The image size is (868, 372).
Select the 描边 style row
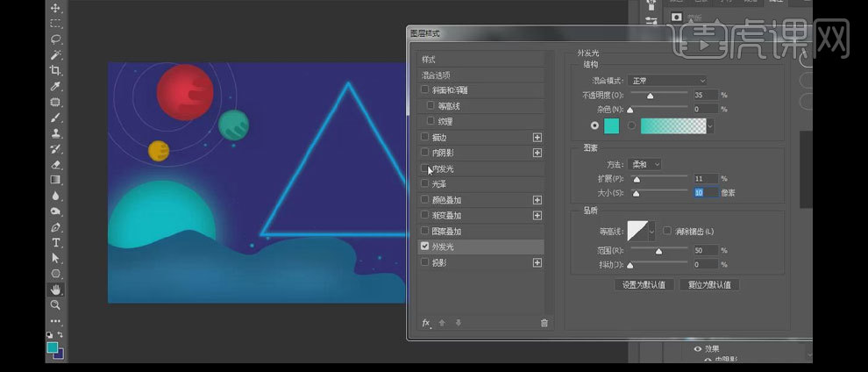[480, 137]
